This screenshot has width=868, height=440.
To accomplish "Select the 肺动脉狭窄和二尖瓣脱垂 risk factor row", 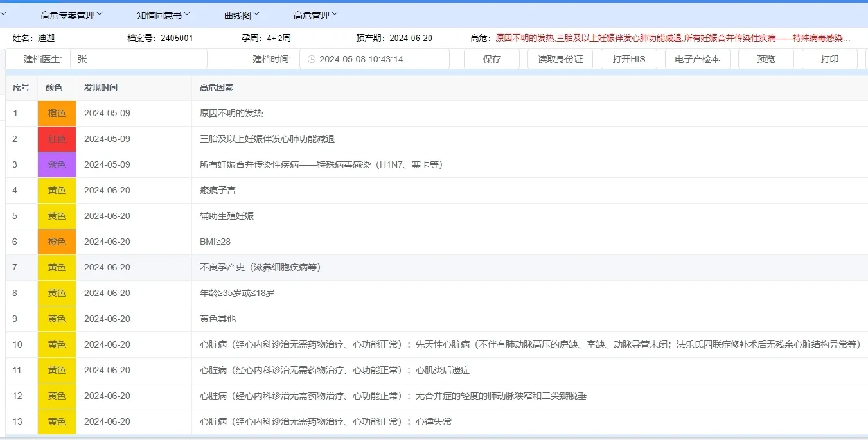I will click(x=437, y=396).
